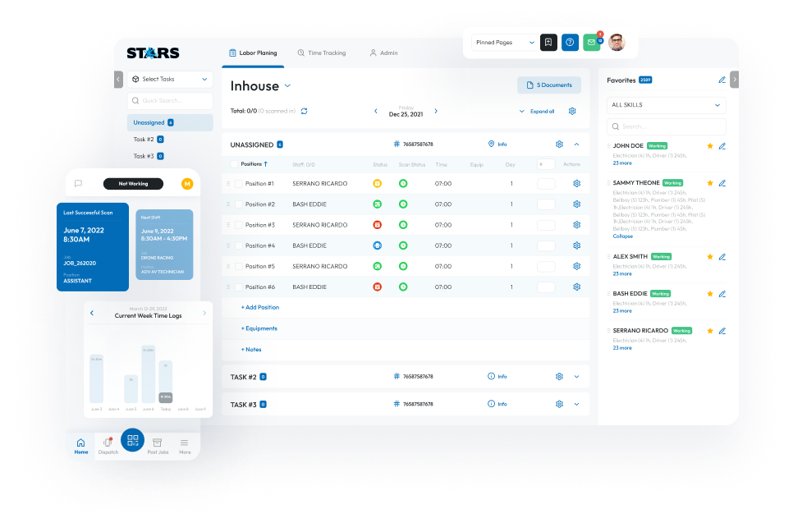Edit the Favorites list pencil icon
This screenshot has height=532, width=793.
coord(722,80)
